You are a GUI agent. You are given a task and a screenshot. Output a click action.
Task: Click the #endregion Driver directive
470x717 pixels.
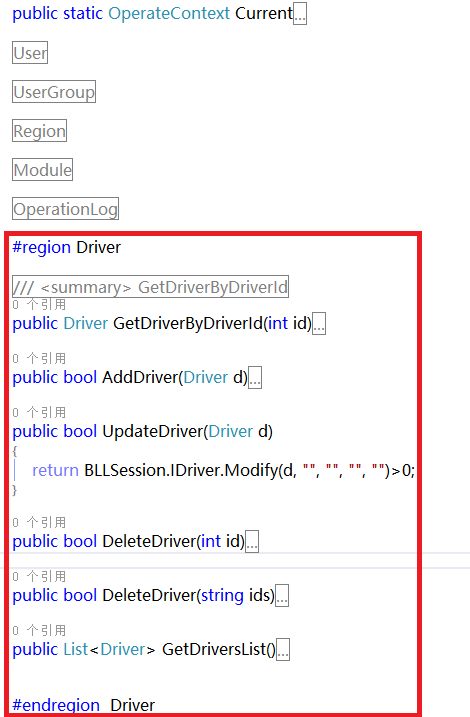click(x=84, y=705)
